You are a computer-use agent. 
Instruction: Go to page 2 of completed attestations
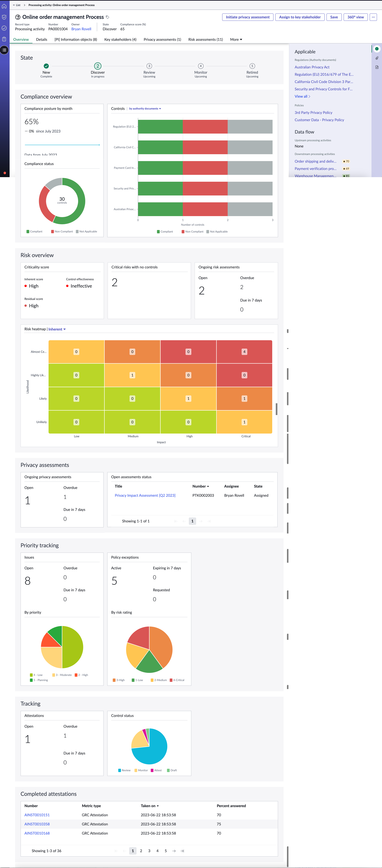pos(141,851)
